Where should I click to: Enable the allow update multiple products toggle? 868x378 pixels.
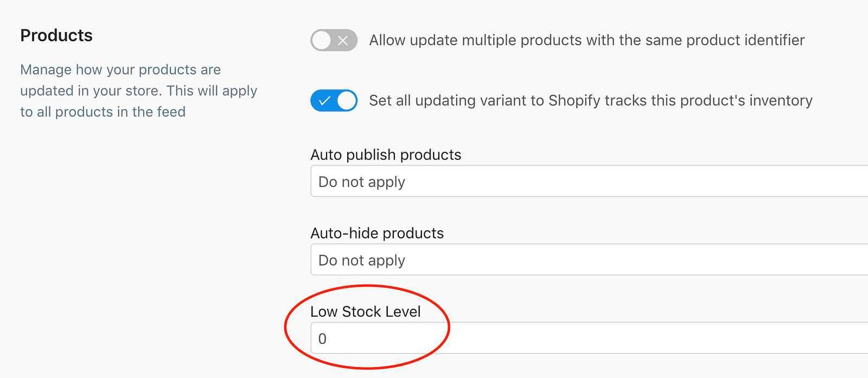click(x=334, y=40)
